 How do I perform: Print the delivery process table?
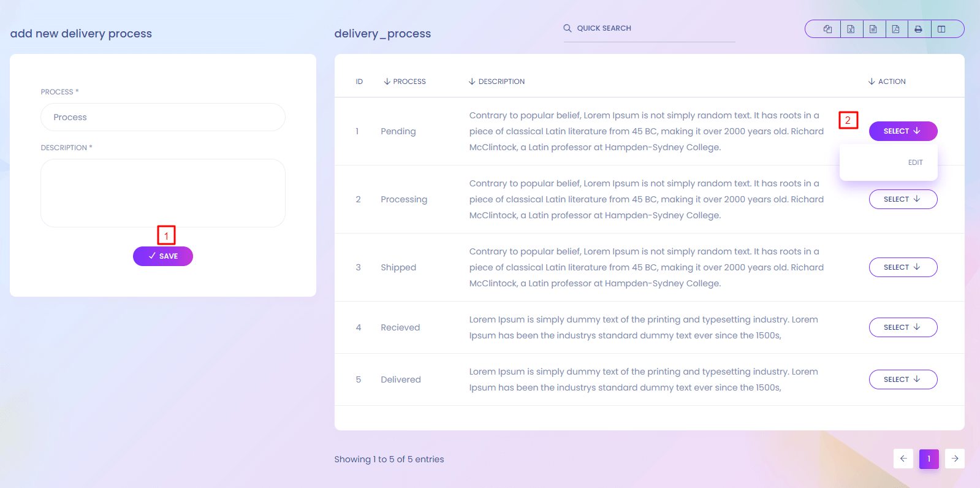918,29
